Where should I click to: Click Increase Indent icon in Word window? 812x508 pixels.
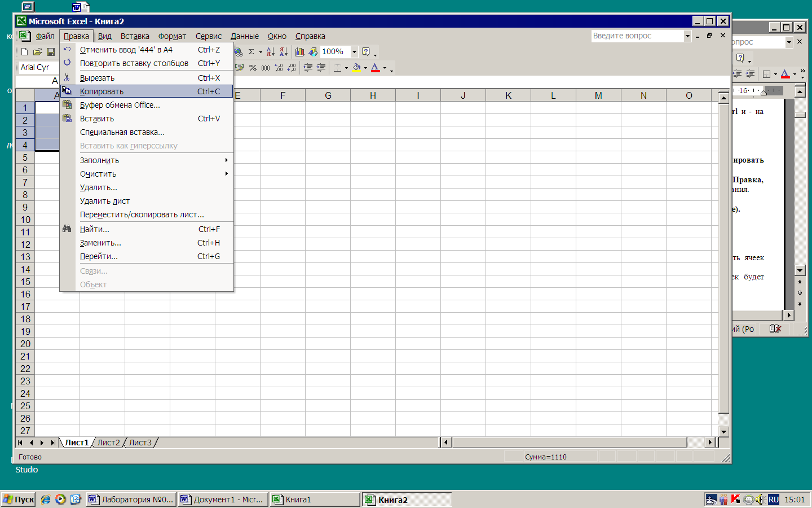coord(750,74)
